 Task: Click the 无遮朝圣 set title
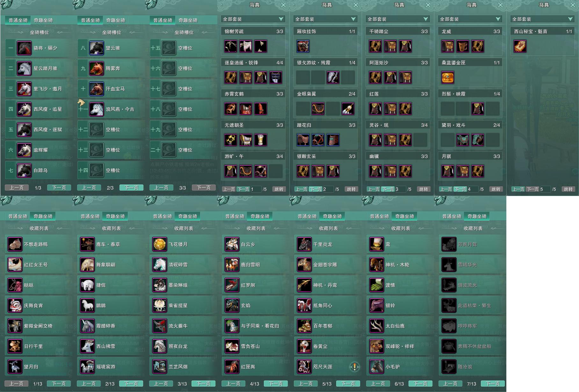(234, 125)
